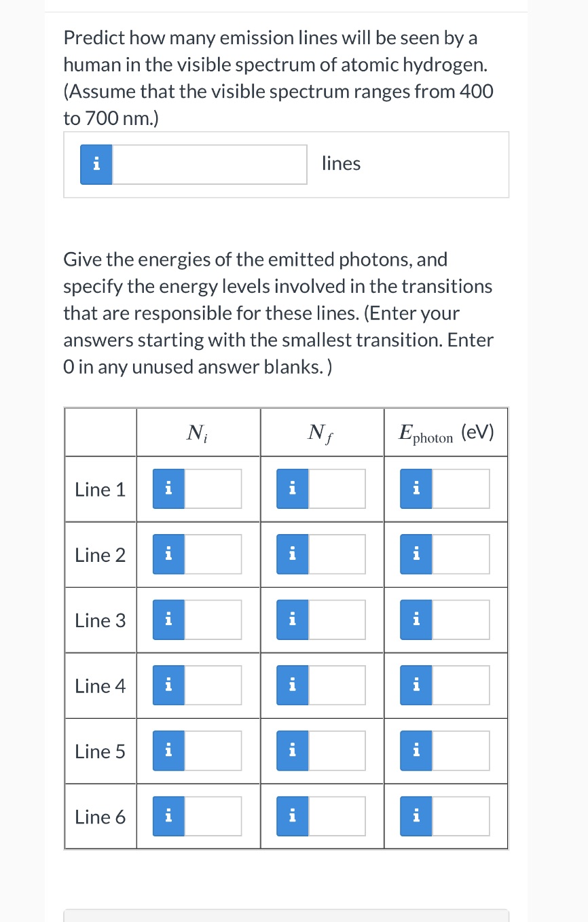Screen dimensions: 588x922
Task: Open the info icon for Line 4 Ephoton entry
Action: (x=416, y=685)
